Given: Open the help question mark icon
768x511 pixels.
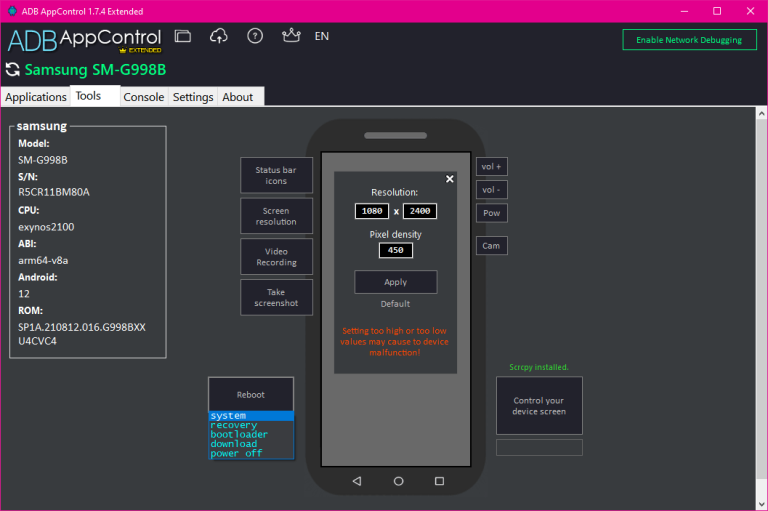Looking at the screenshot, I should (255, 36).
